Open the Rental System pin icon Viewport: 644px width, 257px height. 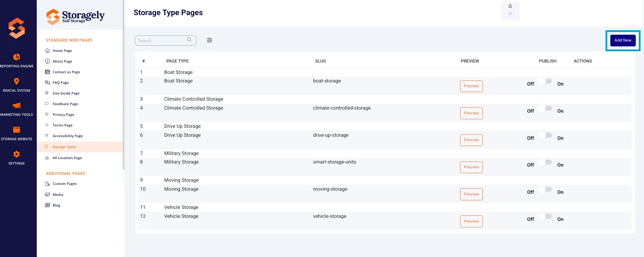pyautogui.click(x=16, y=81)
